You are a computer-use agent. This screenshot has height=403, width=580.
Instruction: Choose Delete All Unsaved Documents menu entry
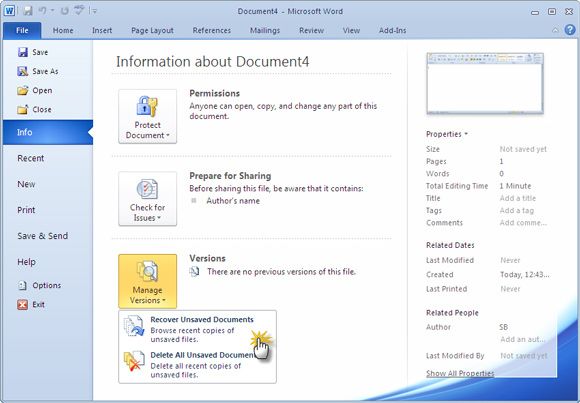[197, 365]
